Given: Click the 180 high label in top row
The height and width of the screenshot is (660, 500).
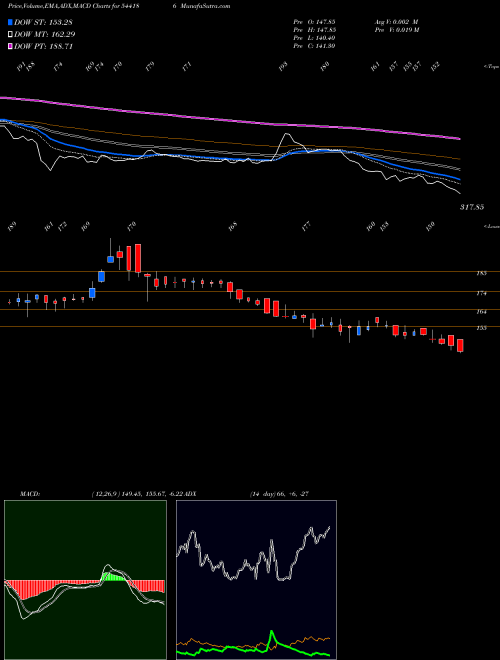Looking at the screenshot, I should [325, 66].
